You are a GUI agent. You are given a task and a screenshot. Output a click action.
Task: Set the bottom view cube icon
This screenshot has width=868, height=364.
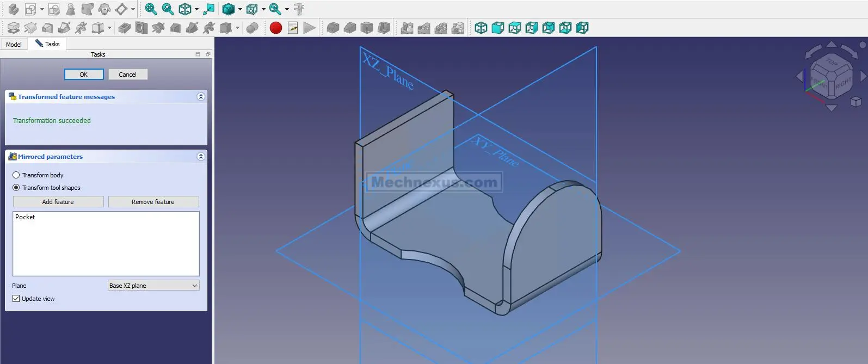[565, 28]
